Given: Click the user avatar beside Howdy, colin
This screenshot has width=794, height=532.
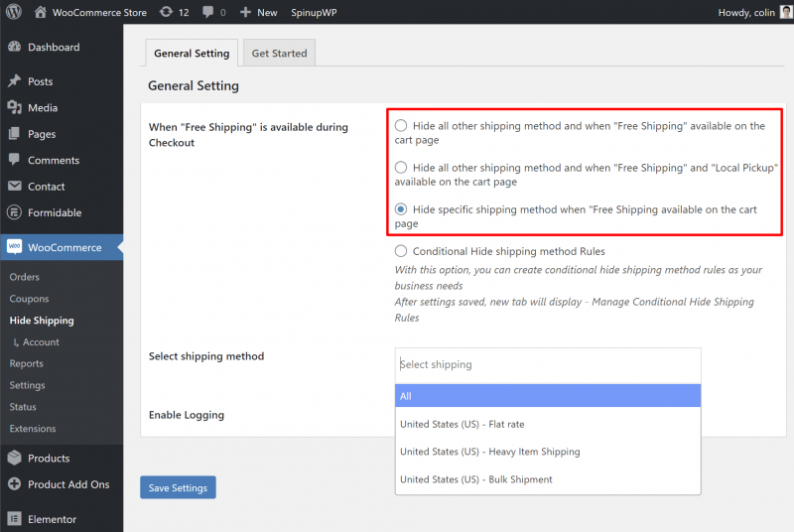Looking at the screenshot, I should point(786,12).
